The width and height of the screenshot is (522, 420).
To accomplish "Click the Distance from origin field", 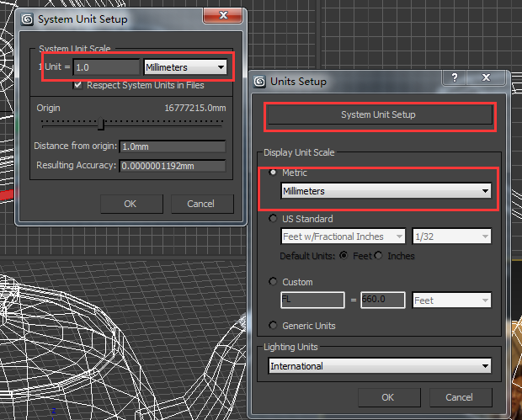I will [x=173, y=146].
